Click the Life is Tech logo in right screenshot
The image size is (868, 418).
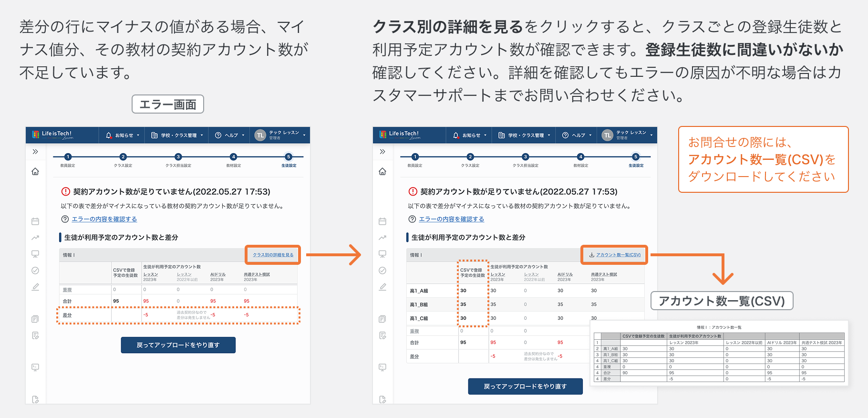[400, 135]
